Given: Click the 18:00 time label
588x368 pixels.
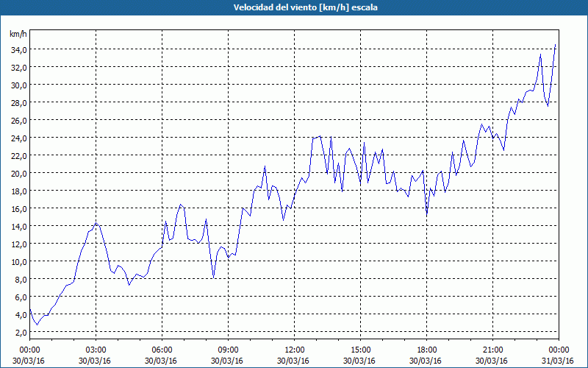Looking at the screenshot, I should click(427, 350).
